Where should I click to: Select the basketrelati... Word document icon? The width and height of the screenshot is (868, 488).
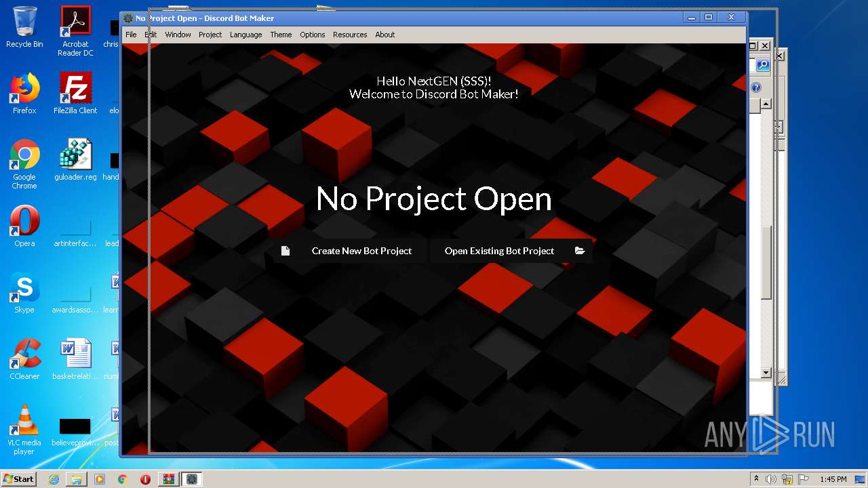point(75,359)
